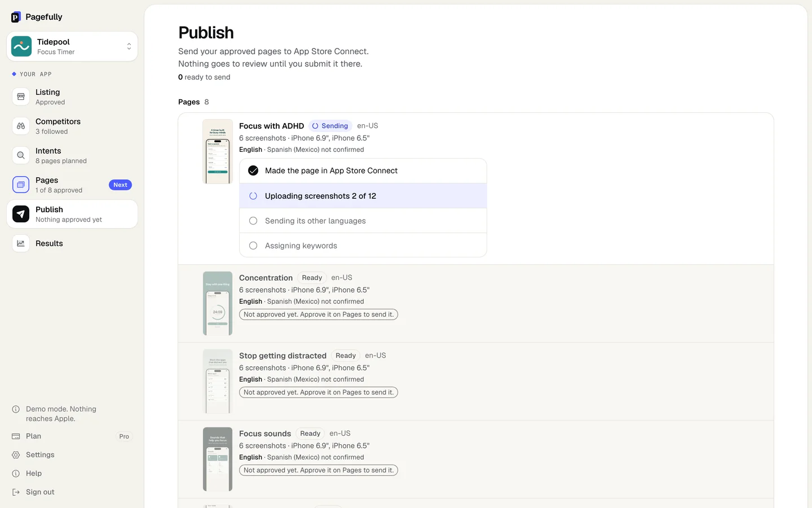The image size is (812, 508).
Task: Click the Plan credit card icon
Action: pos(16,436)
